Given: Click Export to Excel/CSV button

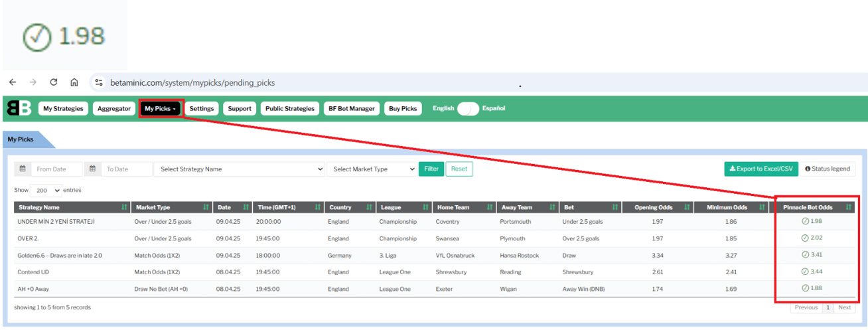Looking at the screenshot, I should (760, 169).
